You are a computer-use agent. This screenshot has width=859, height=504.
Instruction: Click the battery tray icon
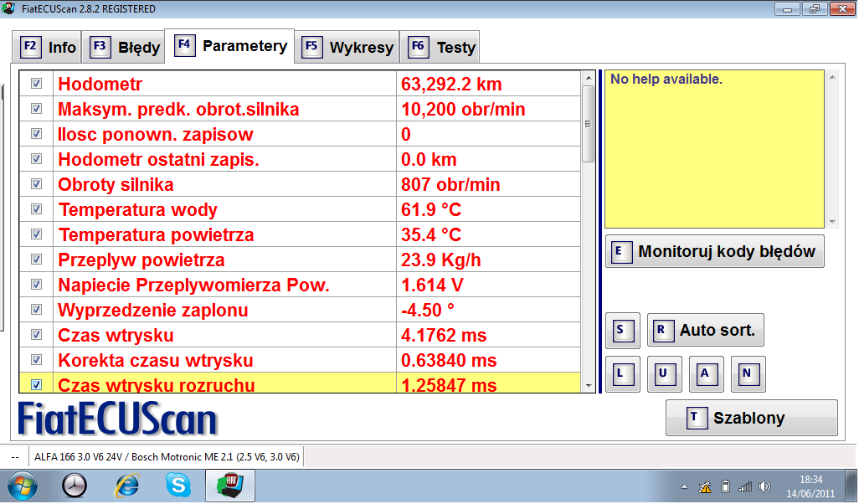point(725,486)
